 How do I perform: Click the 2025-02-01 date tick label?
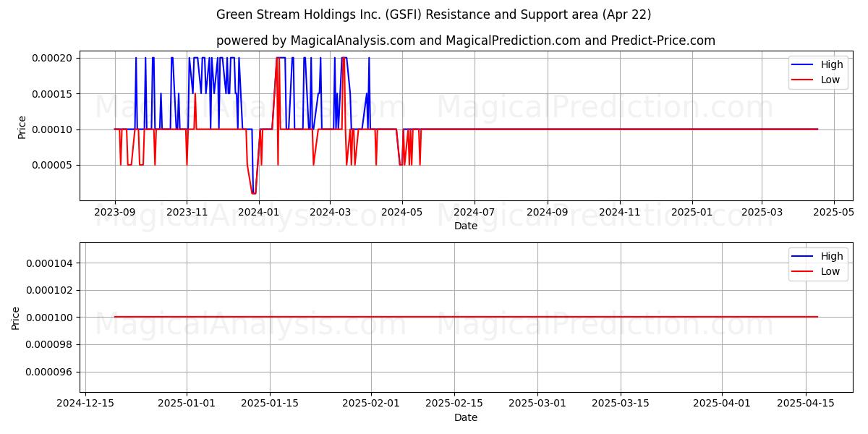371,404
